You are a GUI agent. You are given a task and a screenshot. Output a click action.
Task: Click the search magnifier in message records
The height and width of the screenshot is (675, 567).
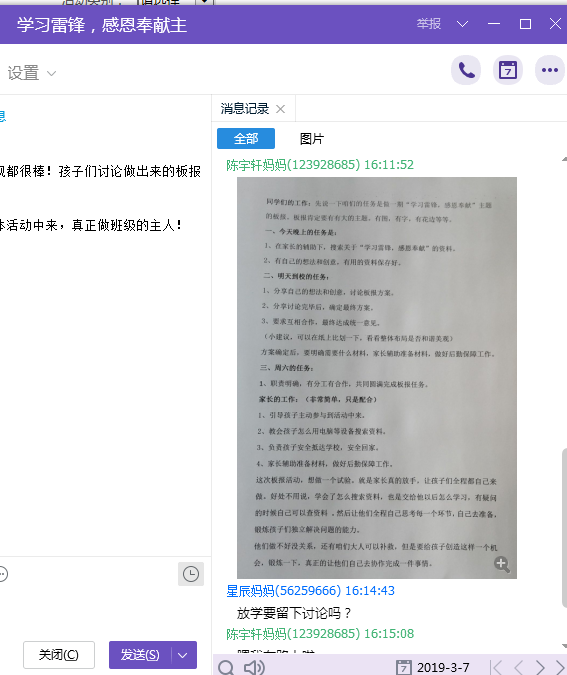(x=226, y=667)
